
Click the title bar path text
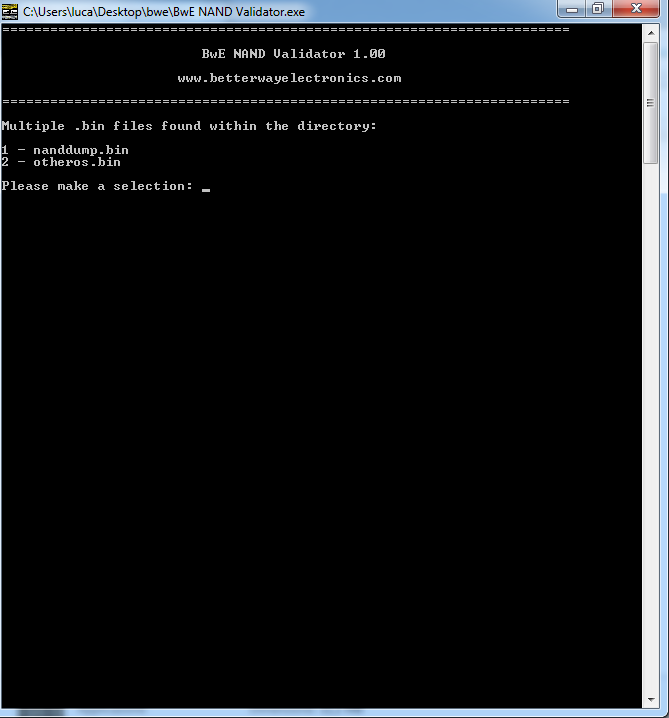click(x=163, y=12)
